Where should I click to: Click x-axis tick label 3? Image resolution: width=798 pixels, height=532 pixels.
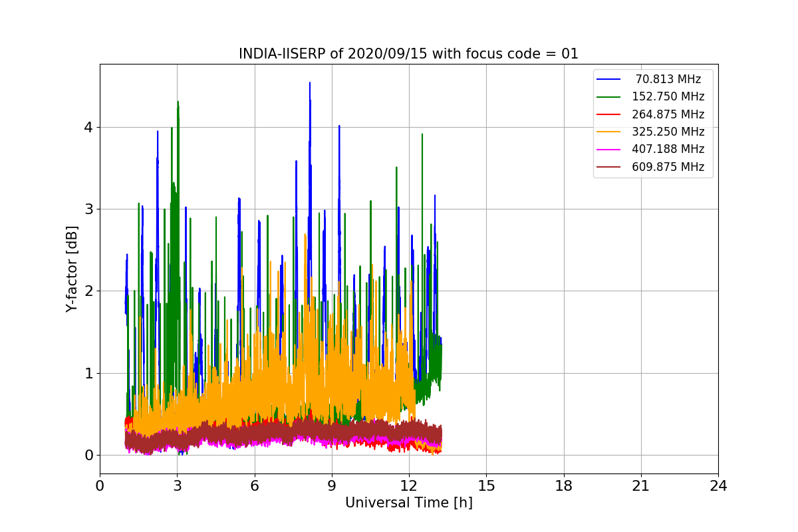tap(177, 485)
